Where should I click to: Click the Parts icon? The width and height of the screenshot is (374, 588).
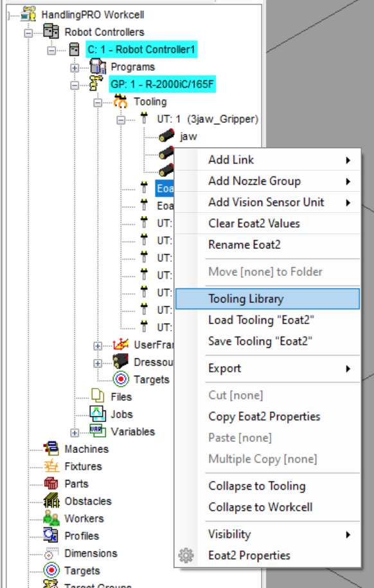51,483
